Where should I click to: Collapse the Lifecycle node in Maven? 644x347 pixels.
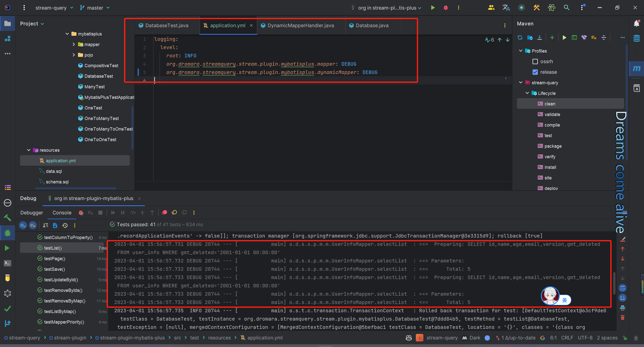coord(527,93)
